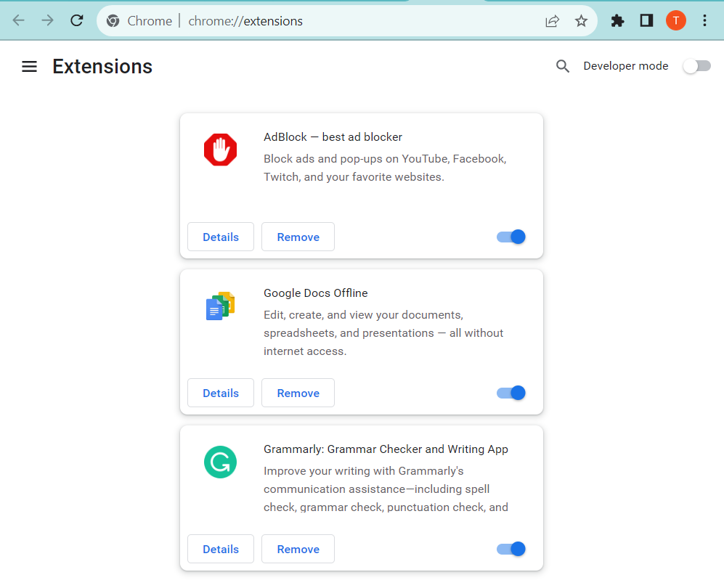Open the Extensions puzzle piece toolbar icon
The height and width of the screenshot is (588, 724).
[x=617, y=21]
